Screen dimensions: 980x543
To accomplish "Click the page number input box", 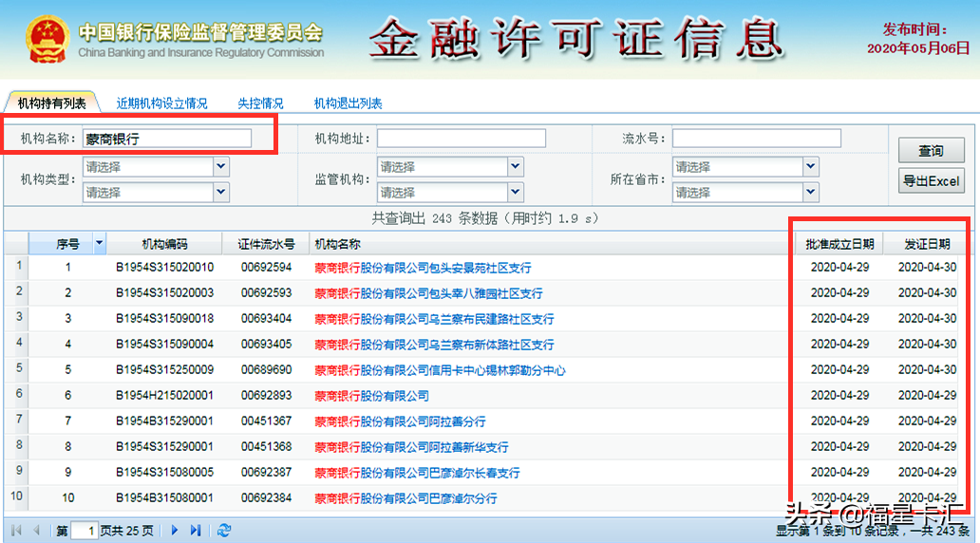I will pyautogui.click(x=85, y=532).
